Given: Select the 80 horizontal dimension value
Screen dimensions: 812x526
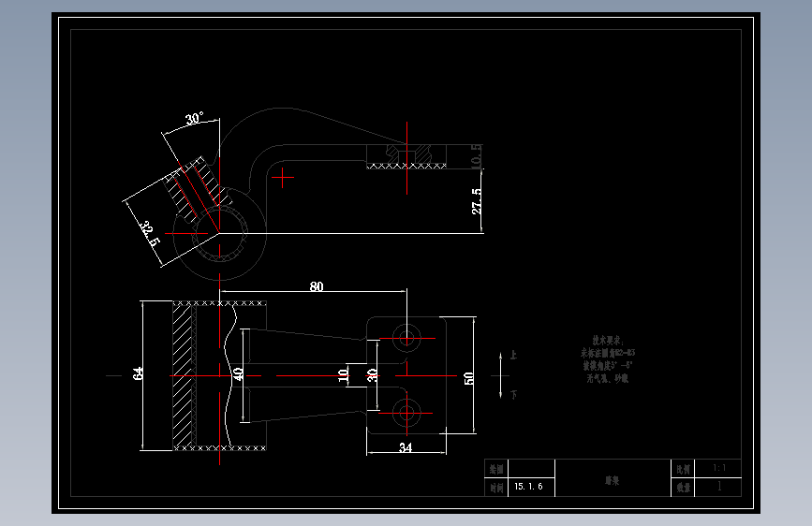Looking at the screenshot, I should [x=317, y=286].
